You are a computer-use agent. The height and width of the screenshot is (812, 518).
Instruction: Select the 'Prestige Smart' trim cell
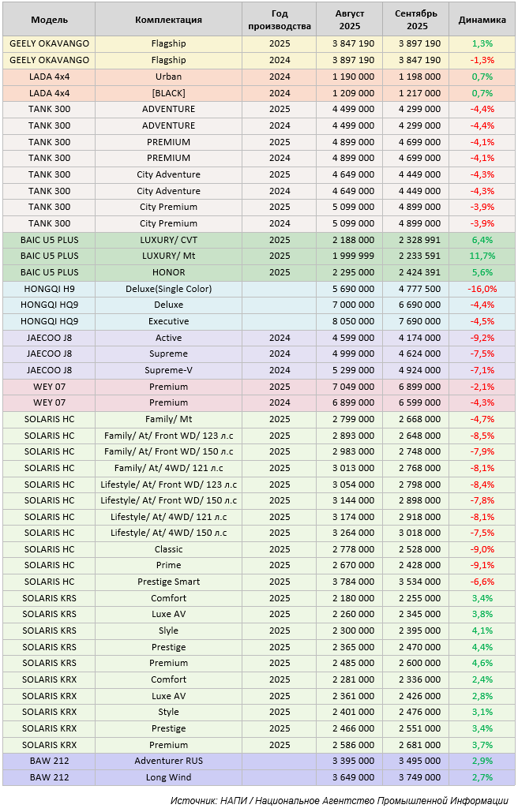pos(168,582)
